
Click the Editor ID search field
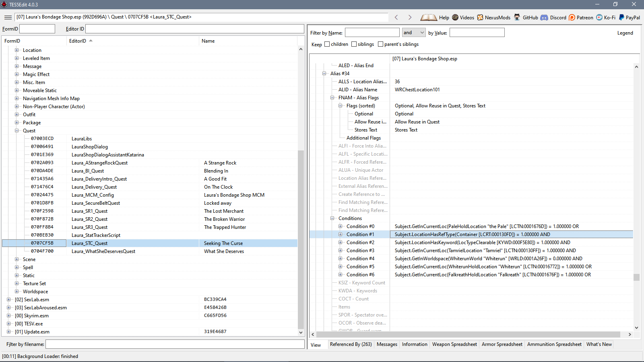(x=195, y=29)
